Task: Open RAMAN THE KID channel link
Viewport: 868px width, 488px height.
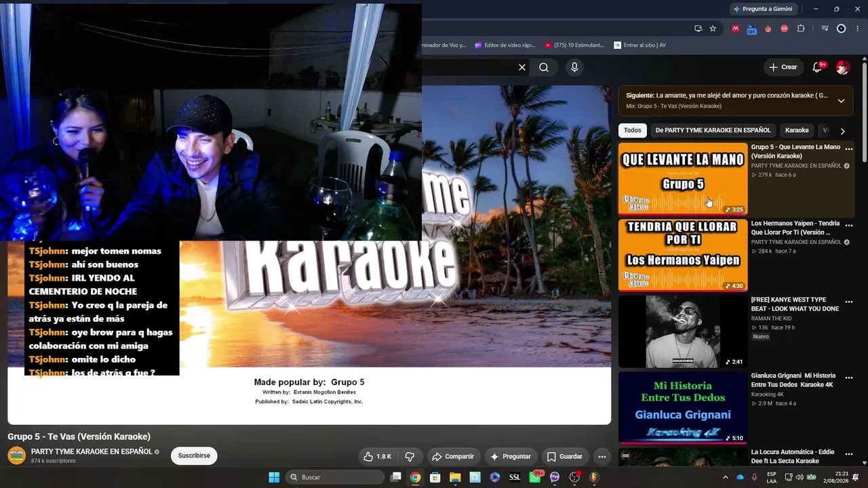Action: [x=771, y=319]
